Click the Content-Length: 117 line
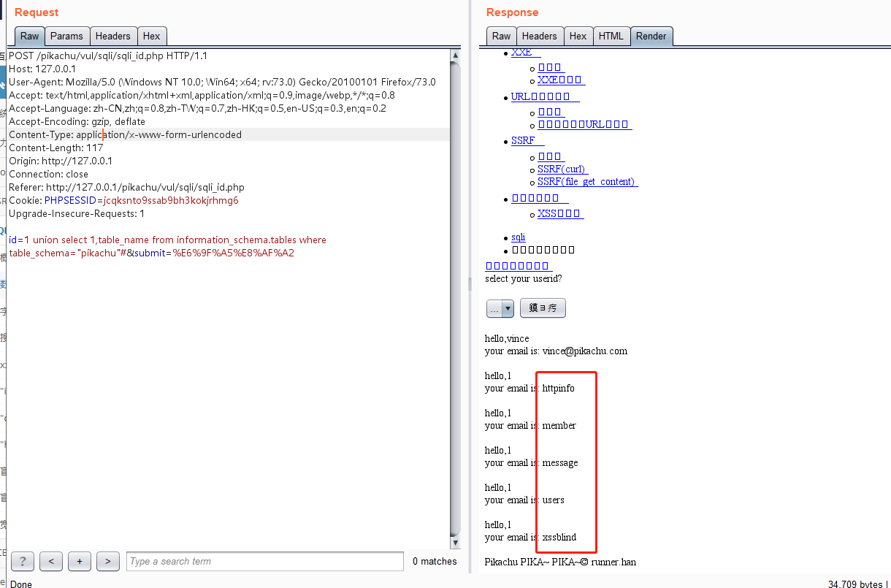Viewport: 891px width, 588px height. (x=56, y=148)
